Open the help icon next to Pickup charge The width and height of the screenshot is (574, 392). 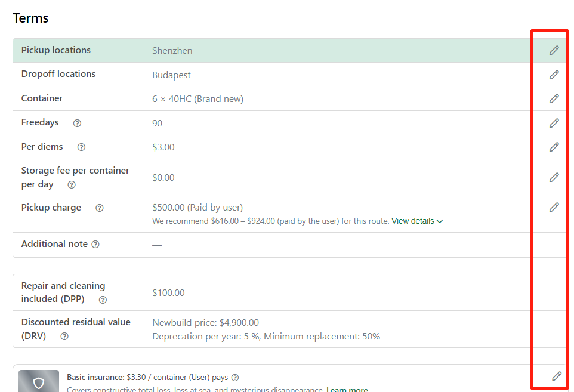click(100, 208)
